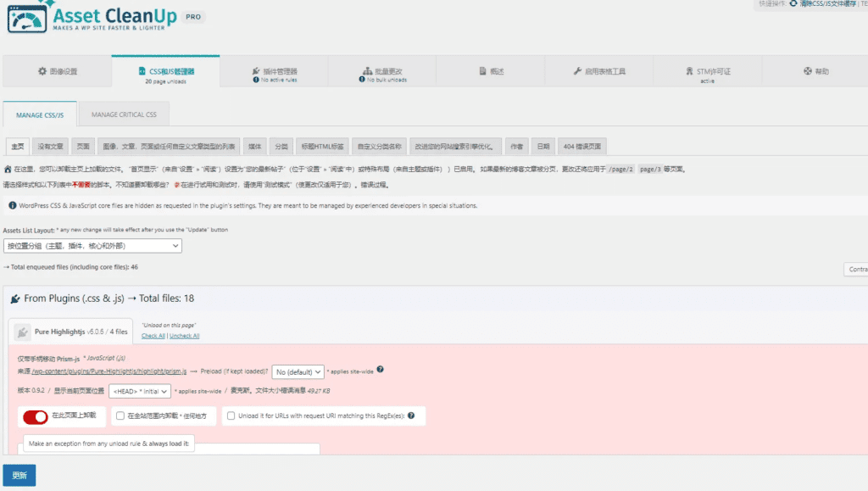868x491 pixels.
Task: Select the 没有文章 page-type tab
Action: pyautogui.click(x=50, y=147)
